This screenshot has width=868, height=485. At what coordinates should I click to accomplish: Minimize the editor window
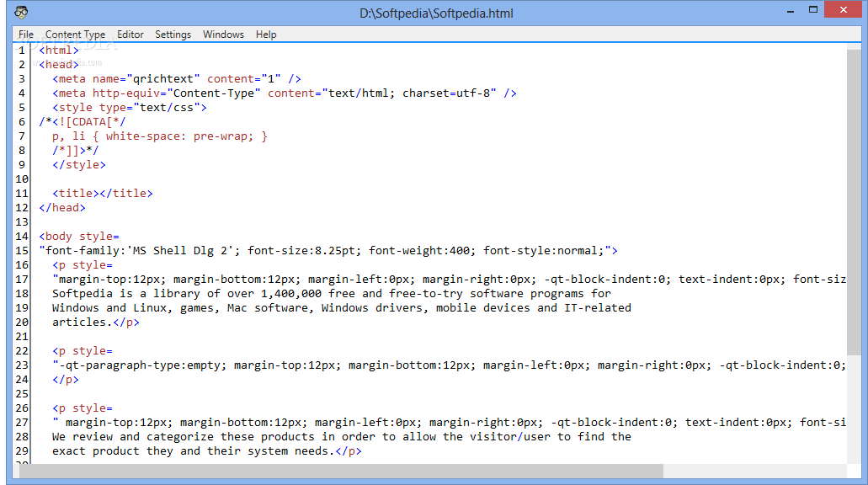791,11
